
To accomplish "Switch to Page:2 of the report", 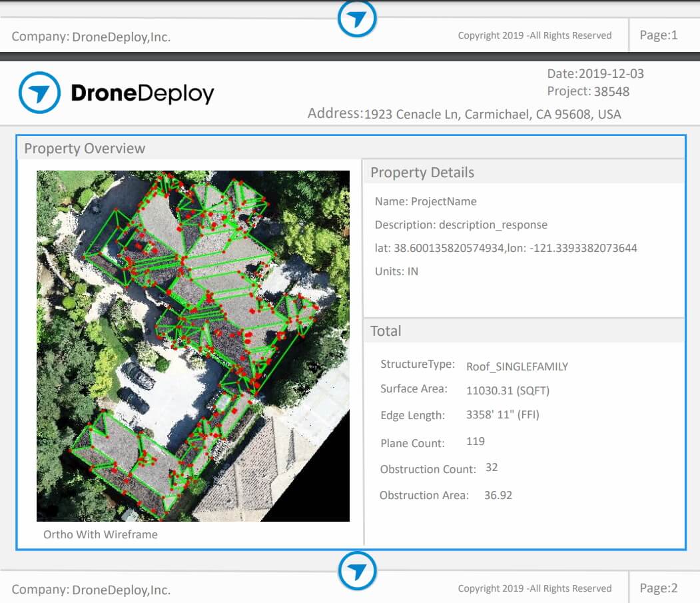I will (x=659, y=588).
